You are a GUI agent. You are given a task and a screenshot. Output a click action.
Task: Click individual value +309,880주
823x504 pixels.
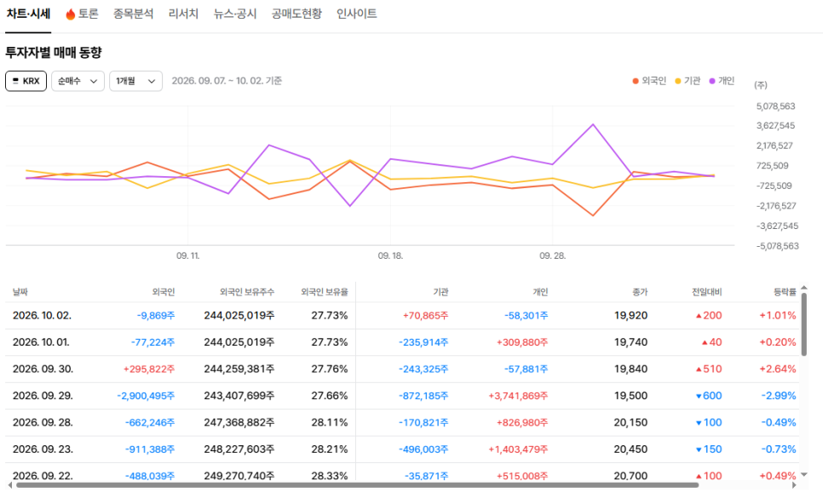coord(522,342)
